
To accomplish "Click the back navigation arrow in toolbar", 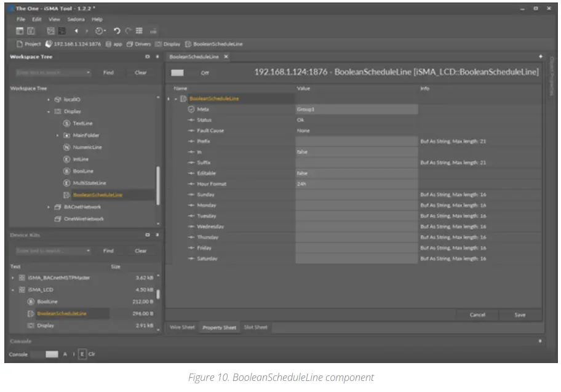I will pos(78,31).
